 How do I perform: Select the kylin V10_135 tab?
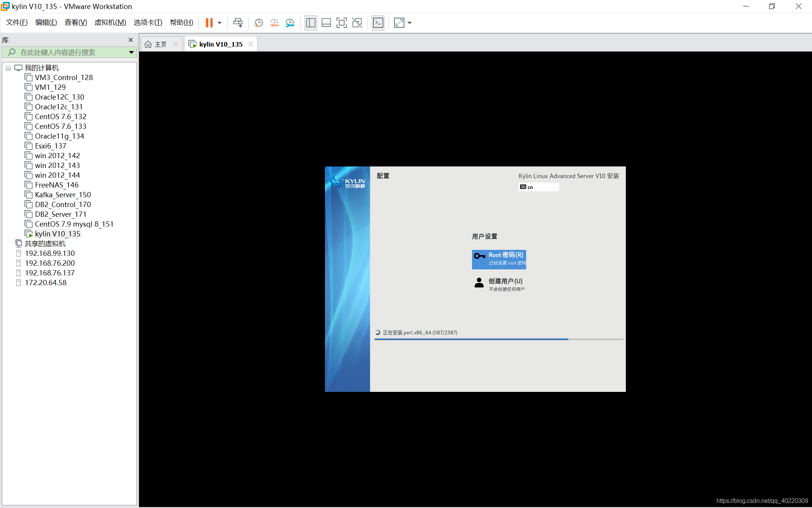click(220, 43)
